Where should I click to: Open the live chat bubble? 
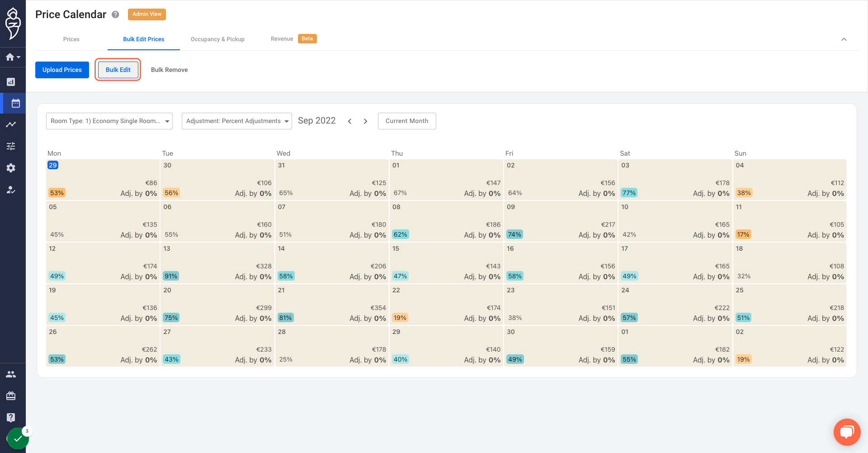(847, 432)
